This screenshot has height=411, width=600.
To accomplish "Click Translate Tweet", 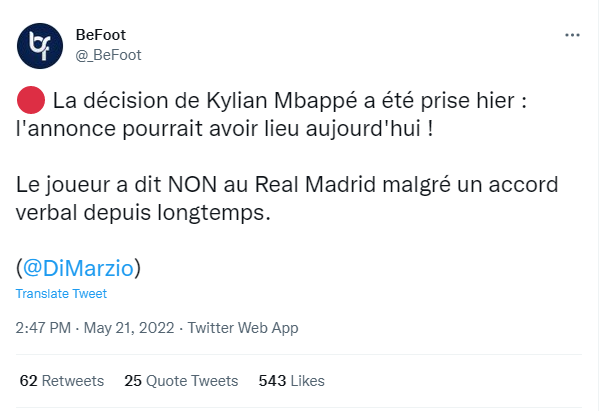I will (x=61, y=294).
